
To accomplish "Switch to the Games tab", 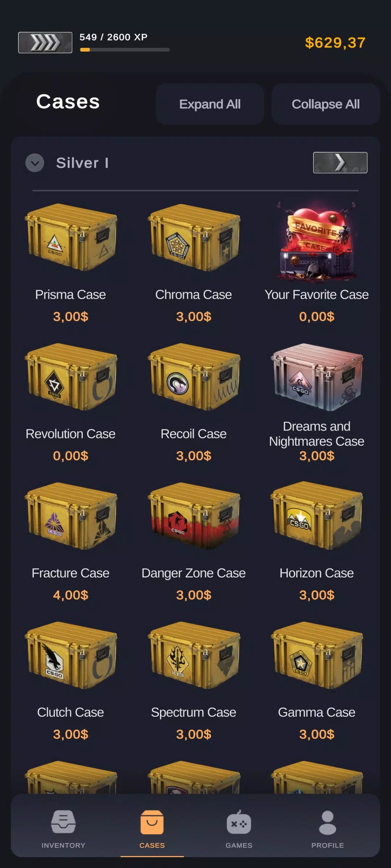I will click(239, 829).
